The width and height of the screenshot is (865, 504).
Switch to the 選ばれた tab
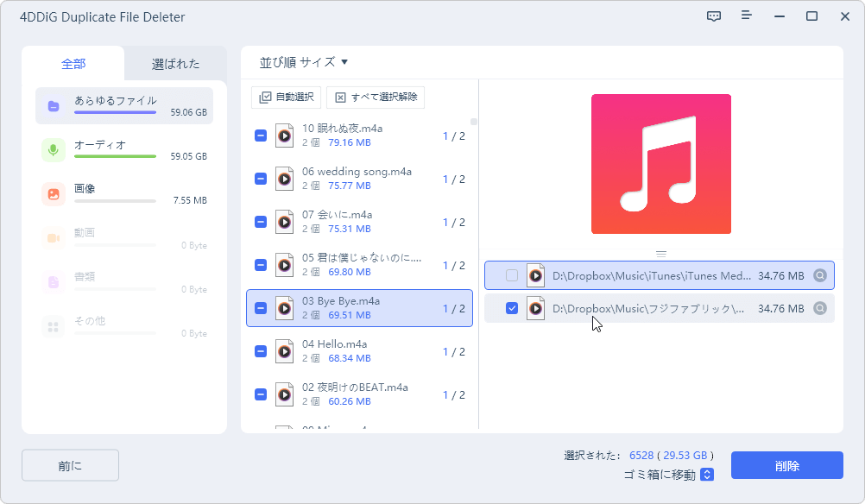[175, 64]
